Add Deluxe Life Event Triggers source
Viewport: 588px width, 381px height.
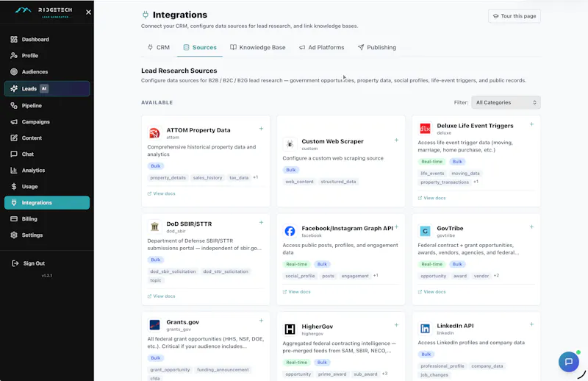click(x=531, y=124)
